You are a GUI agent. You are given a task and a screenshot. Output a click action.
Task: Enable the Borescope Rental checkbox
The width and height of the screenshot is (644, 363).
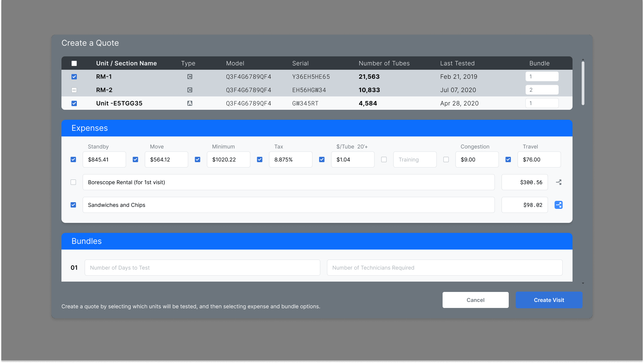click(x=73, y=182)
